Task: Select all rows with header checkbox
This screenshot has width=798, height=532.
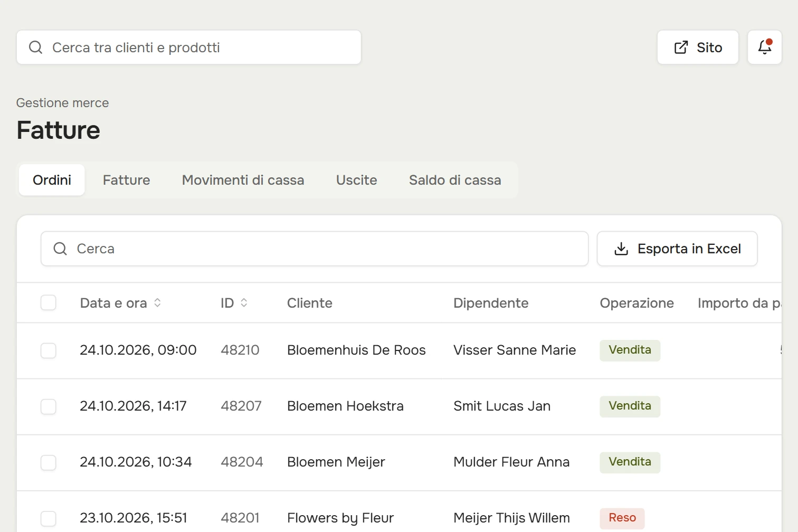Action: pos(49,303)
